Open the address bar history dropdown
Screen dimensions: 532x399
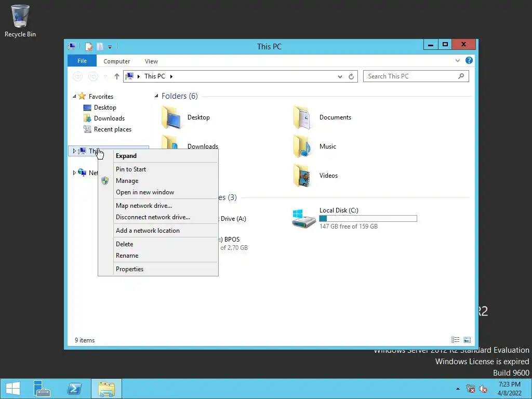[340, 77]
